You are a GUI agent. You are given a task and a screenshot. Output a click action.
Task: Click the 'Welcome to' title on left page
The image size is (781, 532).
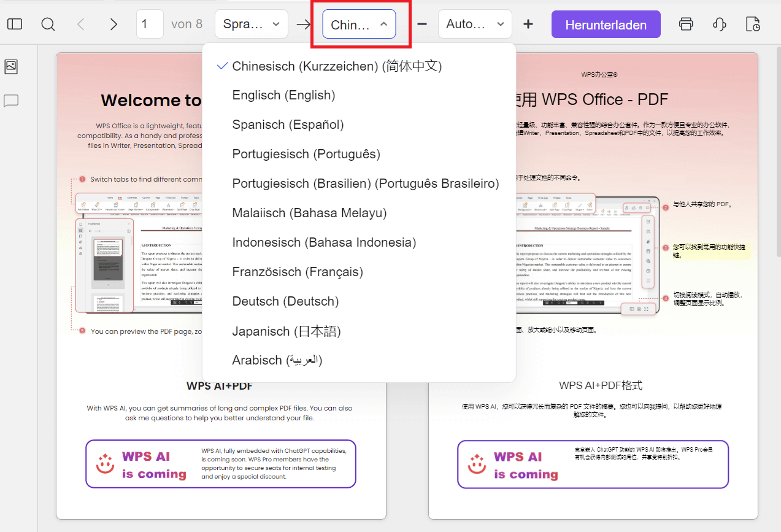[151, 100]
